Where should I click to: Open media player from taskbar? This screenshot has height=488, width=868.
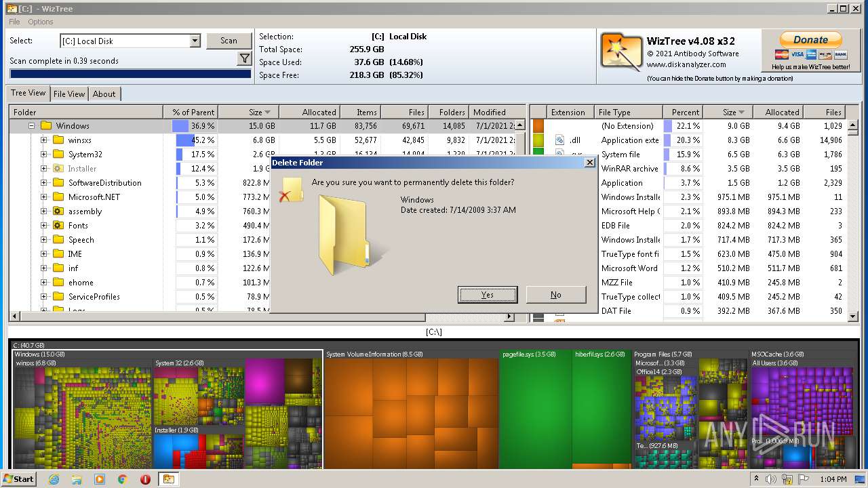coord(100,479)
